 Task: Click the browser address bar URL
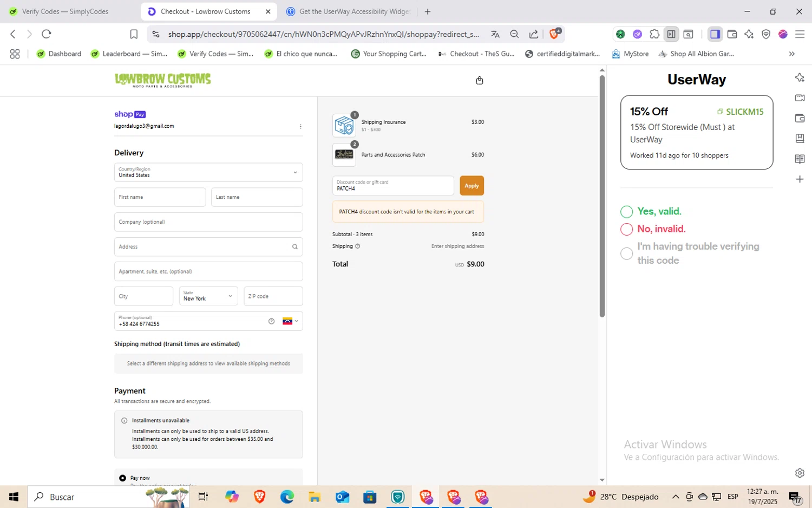pos(323,34)
